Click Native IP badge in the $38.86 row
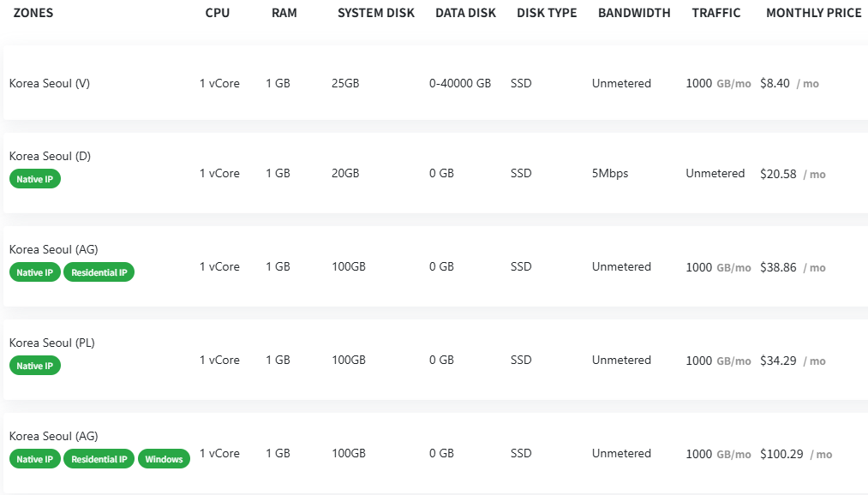This screenshot has height=495, width=868. click(x=35, y=272)
